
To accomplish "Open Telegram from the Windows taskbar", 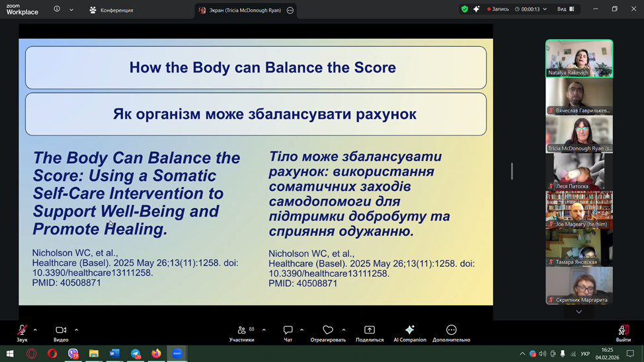I will 136,353.
